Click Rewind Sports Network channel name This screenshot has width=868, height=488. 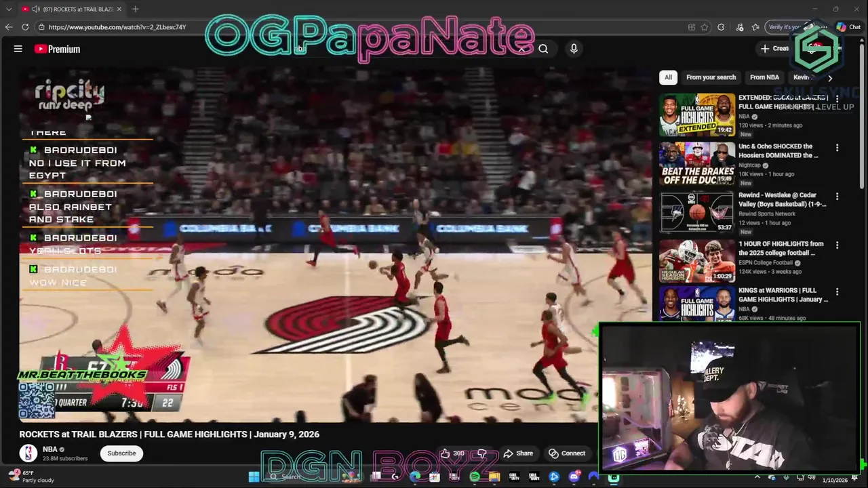coord(767,214)
